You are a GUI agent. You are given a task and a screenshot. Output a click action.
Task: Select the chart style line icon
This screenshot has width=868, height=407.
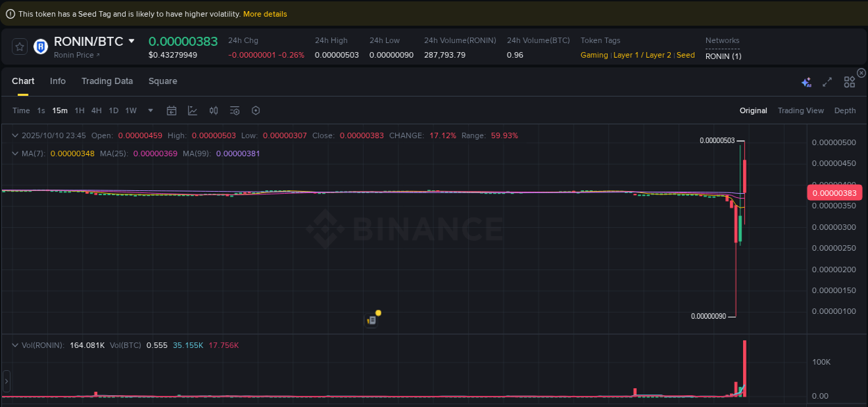pyautogui.click(x=192, y=110)
